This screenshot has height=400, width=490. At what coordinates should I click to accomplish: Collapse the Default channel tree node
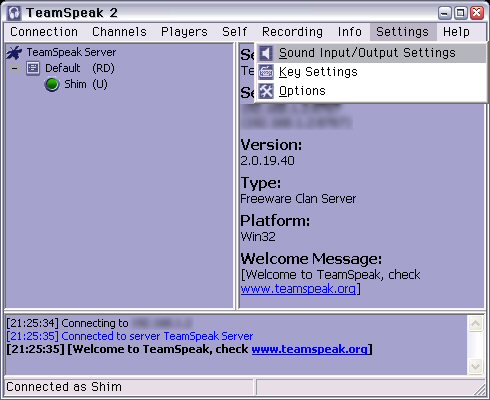(x=14, y=68)
